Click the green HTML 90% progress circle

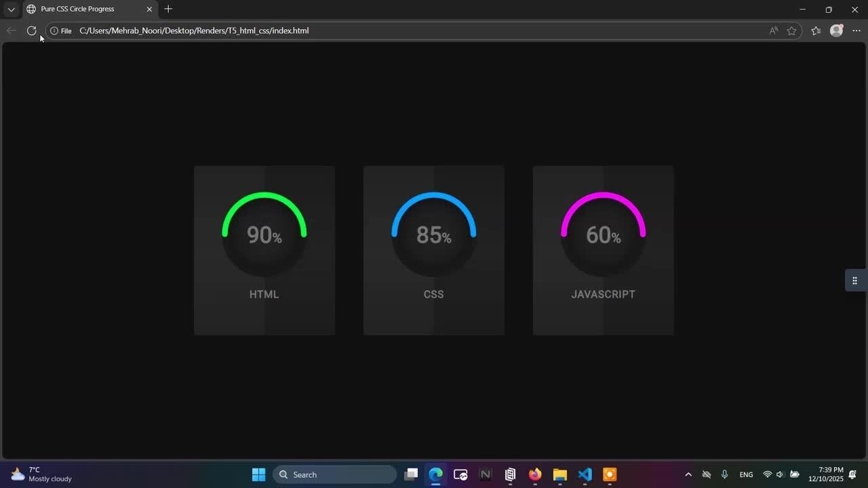point(264,235)
